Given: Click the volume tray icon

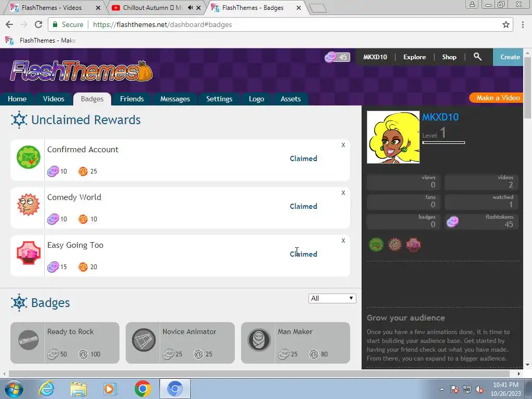Looking at the screenshot, I should click(480, 390).
